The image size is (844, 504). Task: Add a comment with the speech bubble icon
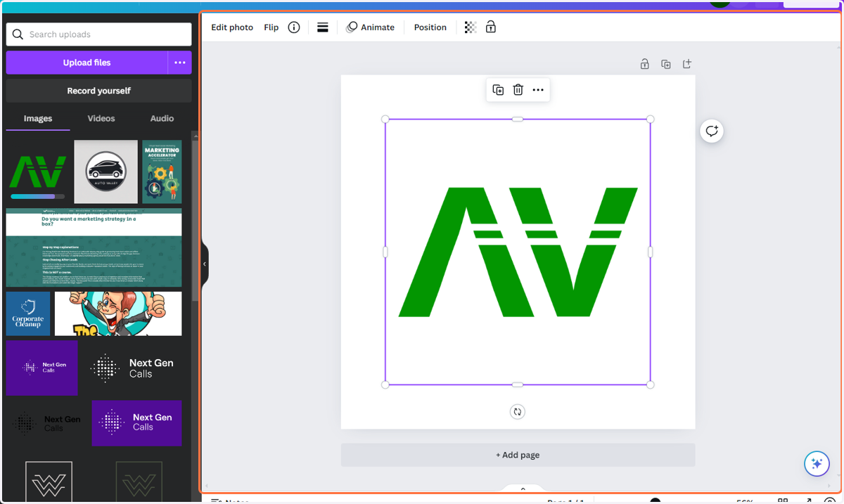coord(712,131)
